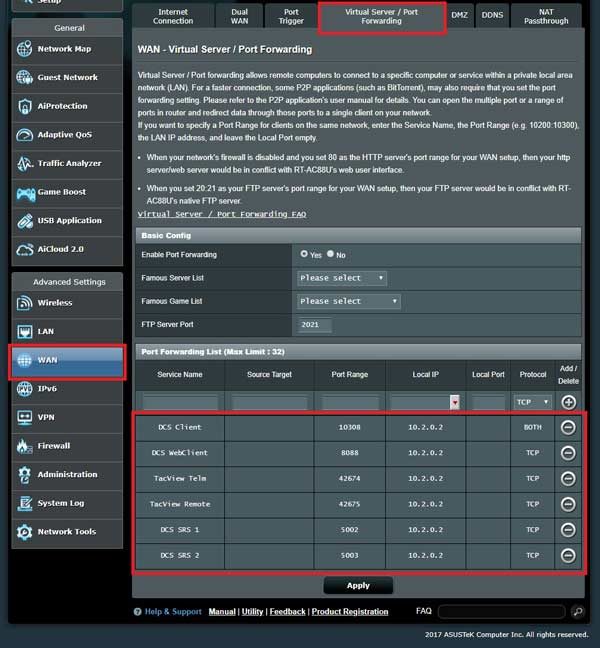Open the Protocol TCP dropdown

(x=532, y=402)
